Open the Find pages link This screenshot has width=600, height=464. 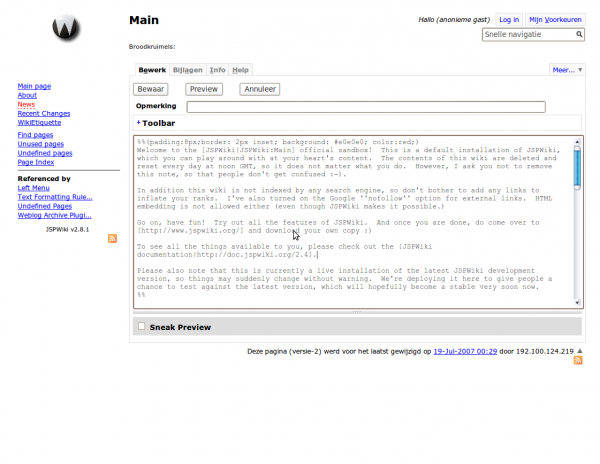[35, 135]
